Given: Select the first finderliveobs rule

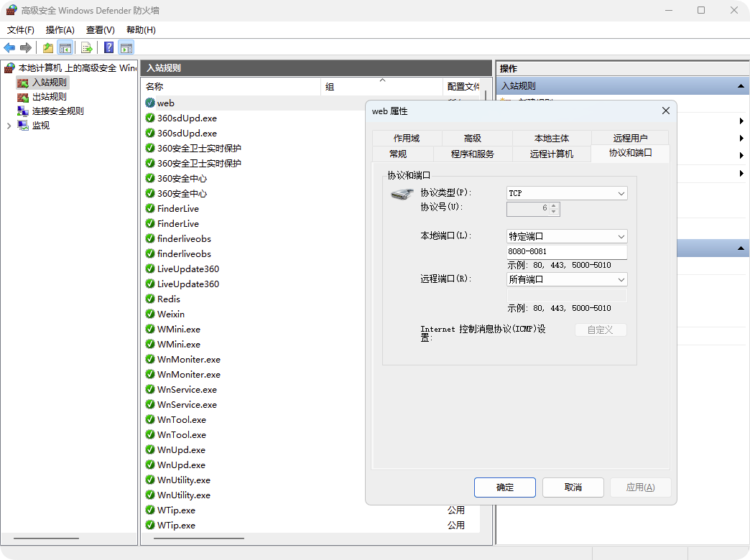Looking at the screenshot, I should coord(184,238).
